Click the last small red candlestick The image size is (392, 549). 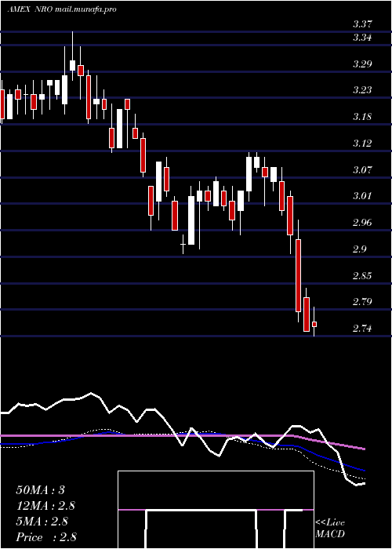314,324
